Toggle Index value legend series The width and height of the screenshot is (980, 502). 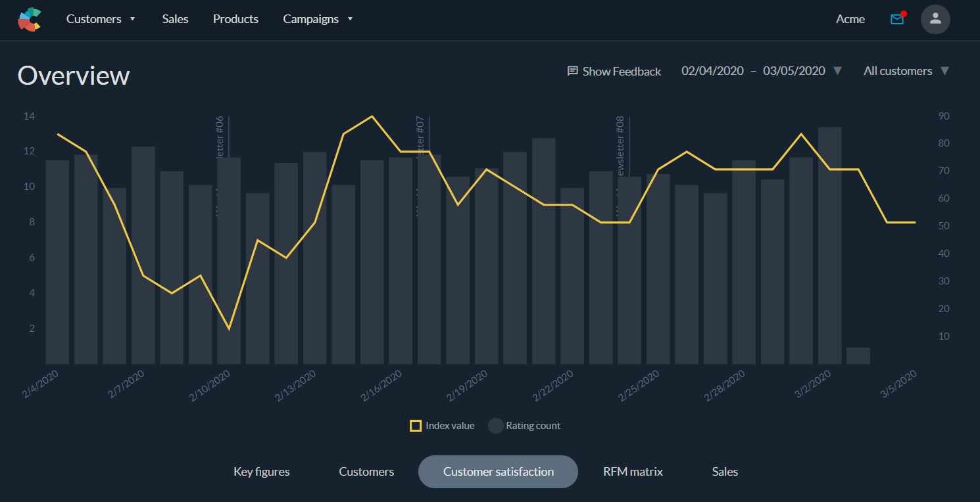coord(442,426)
